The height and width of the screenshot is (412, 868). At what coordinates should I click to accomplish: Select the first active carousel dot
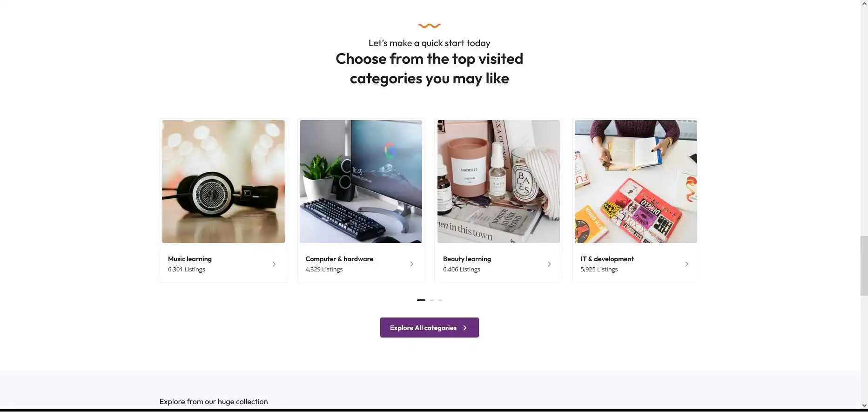tap(421, 300)
